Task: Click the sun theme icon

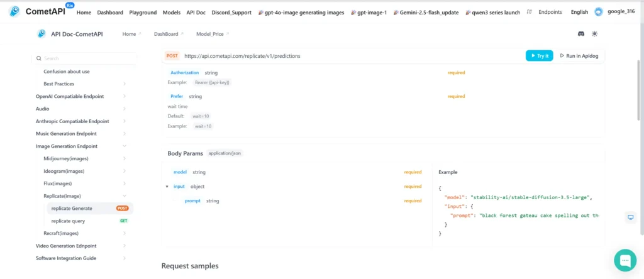Action: [595, 33]
